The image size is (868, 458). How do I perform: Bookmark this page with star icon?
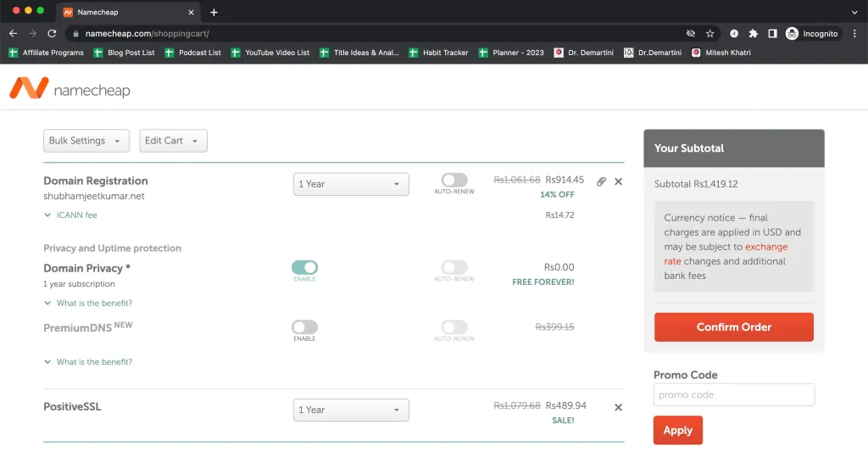click(x=709, y=34)
